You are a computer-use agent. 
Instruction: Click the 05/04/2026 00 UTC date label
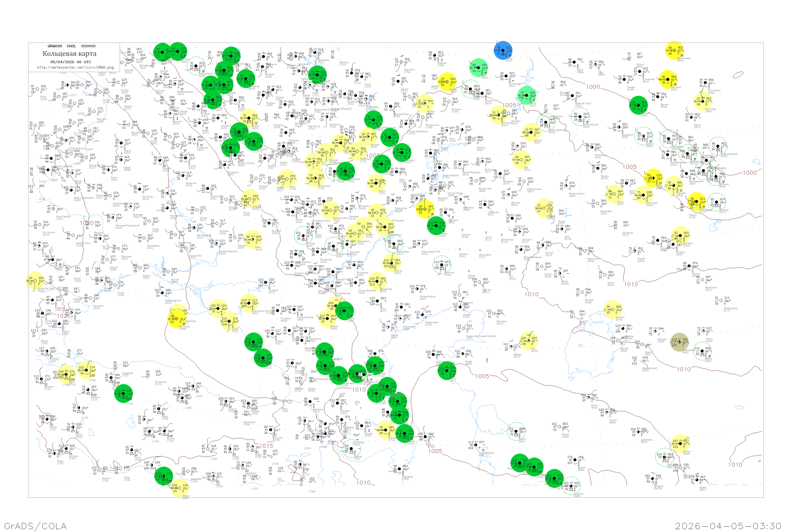click(70, 62)
